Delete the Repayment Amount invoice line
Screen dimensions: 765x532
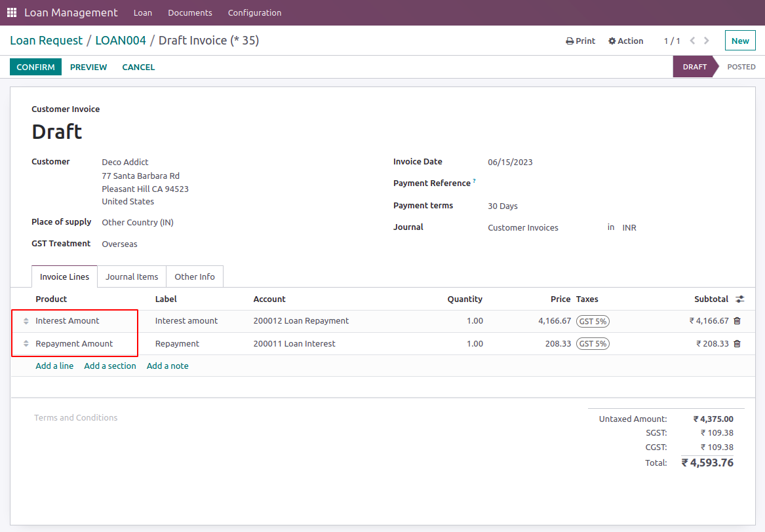click(737, 344)
